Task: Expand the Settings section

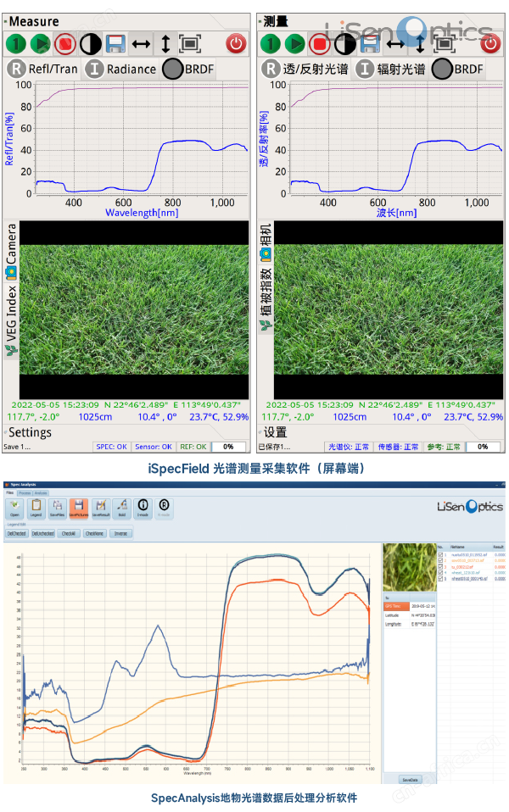Action: [29, 432]
